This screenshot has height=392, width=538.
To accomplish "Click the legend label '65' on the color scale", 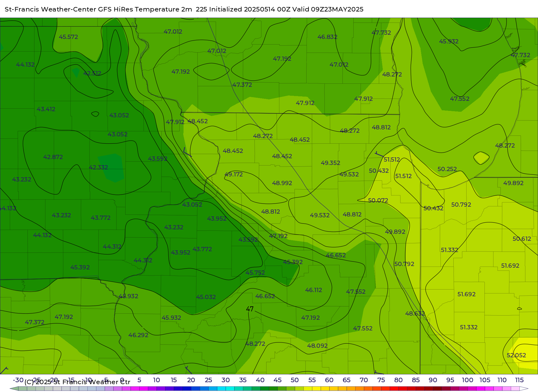I will tap(346, 380).
